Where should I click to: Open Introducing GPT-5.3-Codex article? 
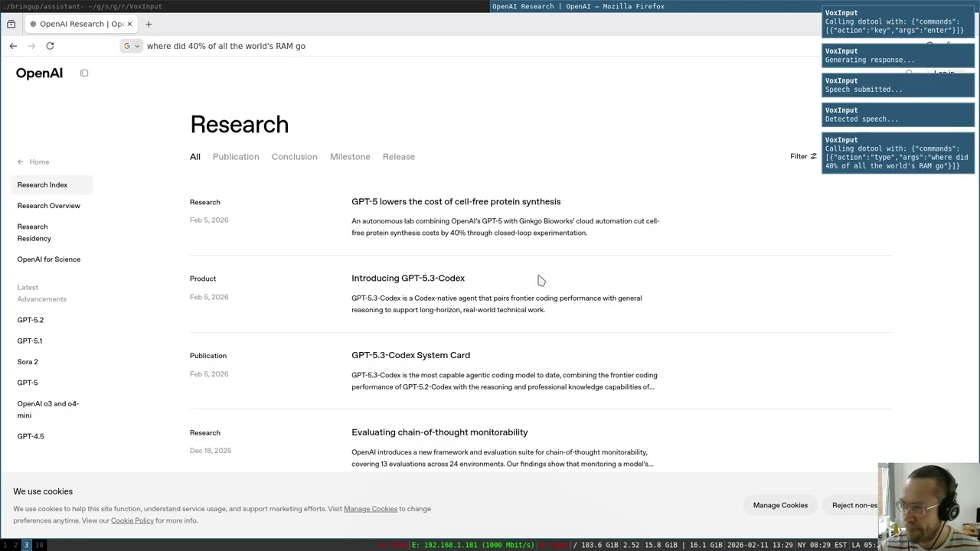(x=408, y=279)
